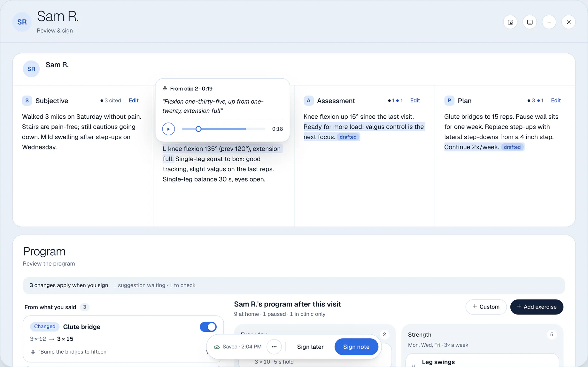588x367 pixels.
Task: Click the drafted tag in Assessment
Action: (348, 137)
